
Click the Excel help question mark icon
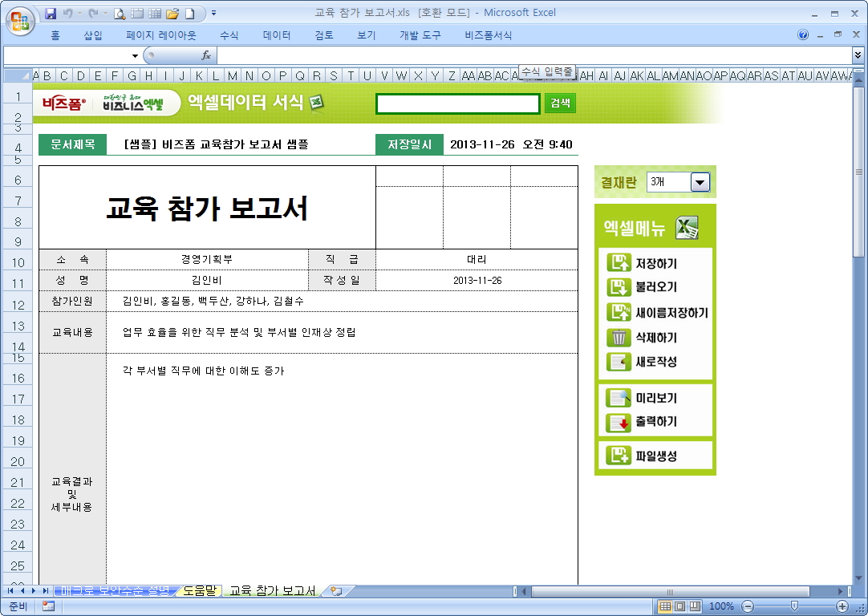coord(803,34)
